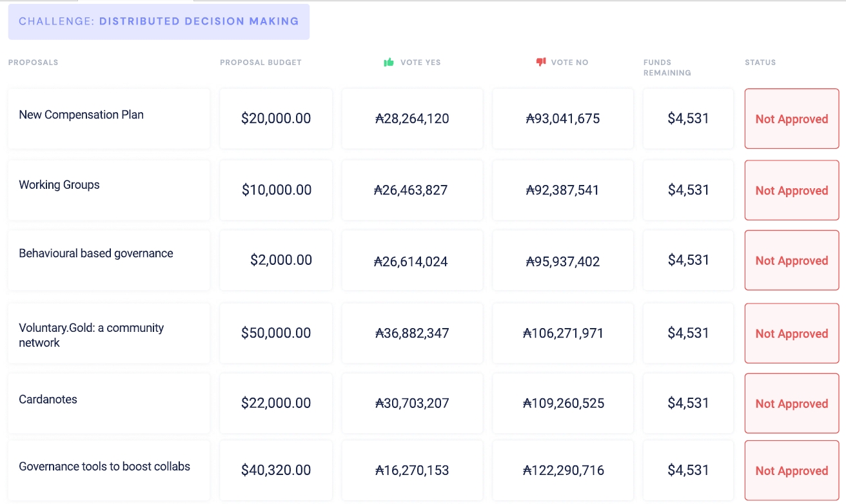Click Not Approved status for Cardanotes
The height and width of the screenshot is (504, 846).
click(x=791, y=404)
